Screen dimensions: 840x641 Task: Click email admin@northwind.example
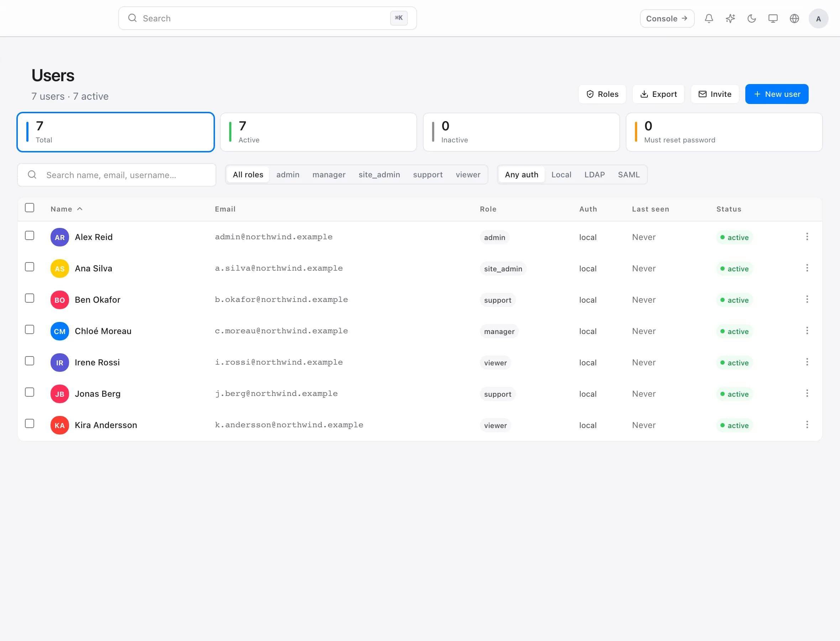[273, 237]
